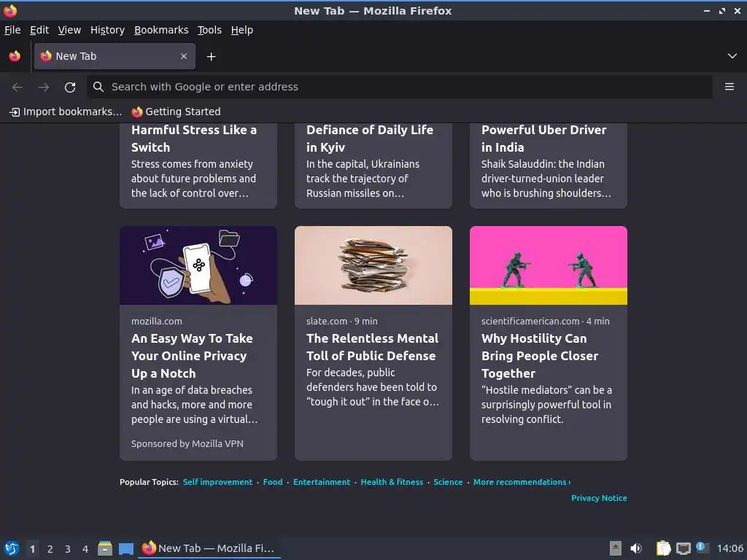Open Getting Started bookmark

pyautogui.click(x=177, y=112)
